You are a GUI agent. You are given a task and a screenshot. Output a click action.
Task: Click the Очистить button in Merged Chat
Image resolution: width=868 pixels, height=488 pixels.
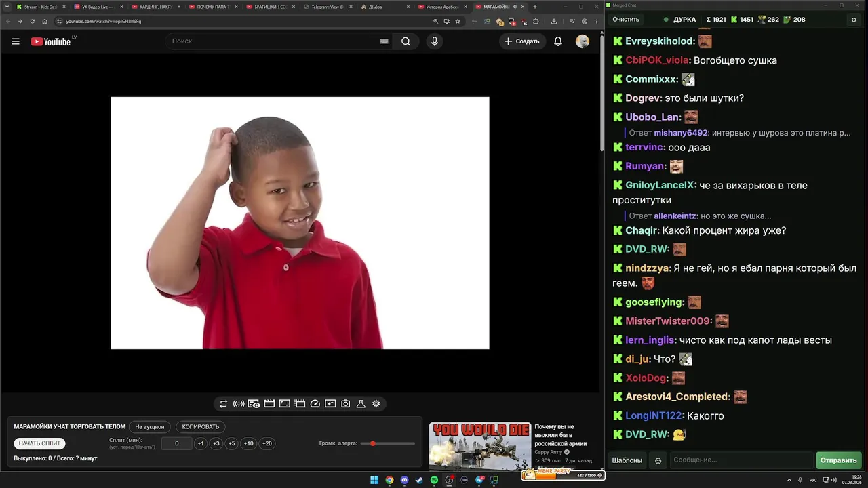click(x=626, y=20)
